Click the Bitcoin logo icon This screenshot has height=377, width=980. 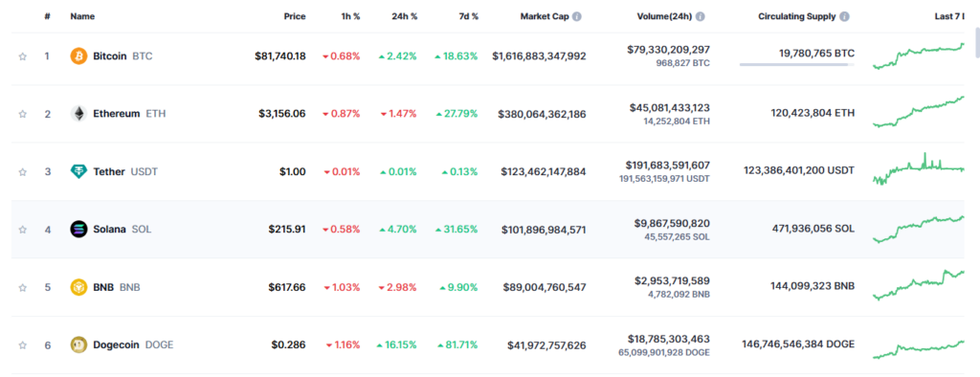[x=78, y=56]
